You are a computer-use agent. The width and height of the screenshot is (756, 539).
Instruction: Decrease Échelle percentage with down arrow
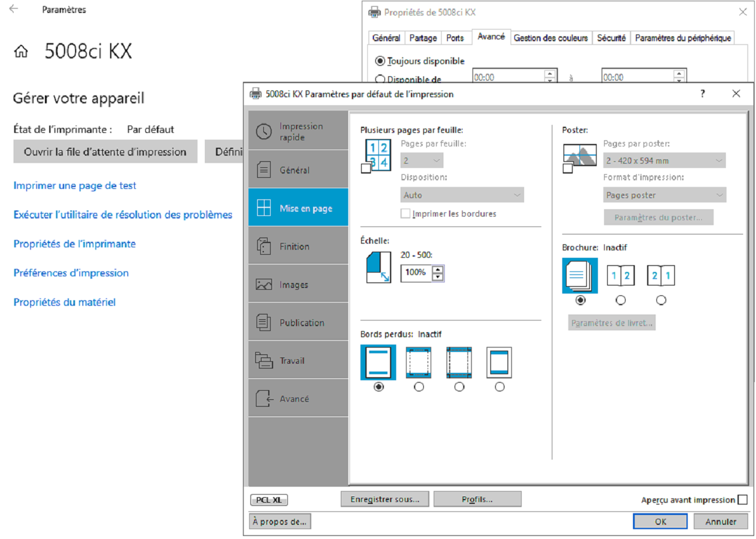pos(437,276)
